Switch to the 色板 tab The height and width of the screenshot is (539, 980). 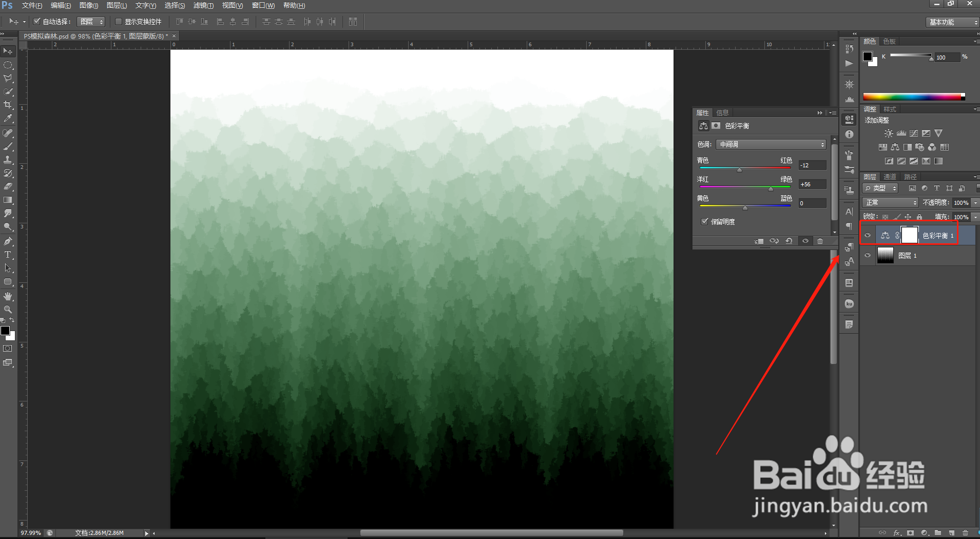[889, 41]
